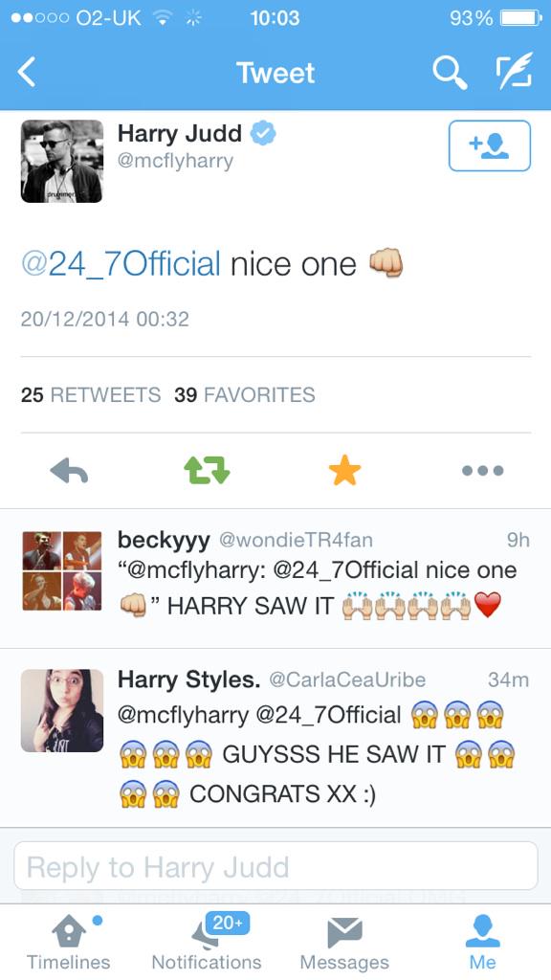The image size is (551, 980).
Task: Compose a new tweet with quill icon
Action: [x=515, y=71]
